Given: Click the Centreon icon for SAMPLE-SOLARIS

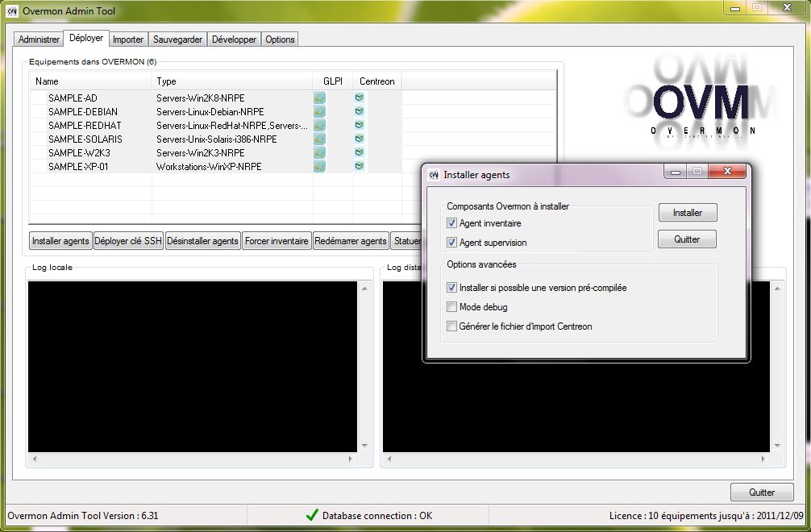Looking at the screenshot, I should tap(360, 139).
